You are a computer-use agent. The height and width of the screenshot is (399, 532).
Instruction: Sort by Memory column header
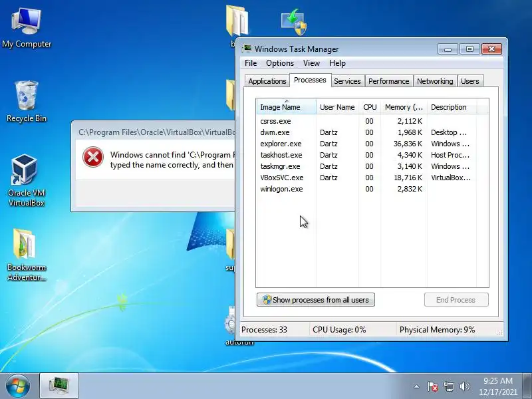(404, 107)
